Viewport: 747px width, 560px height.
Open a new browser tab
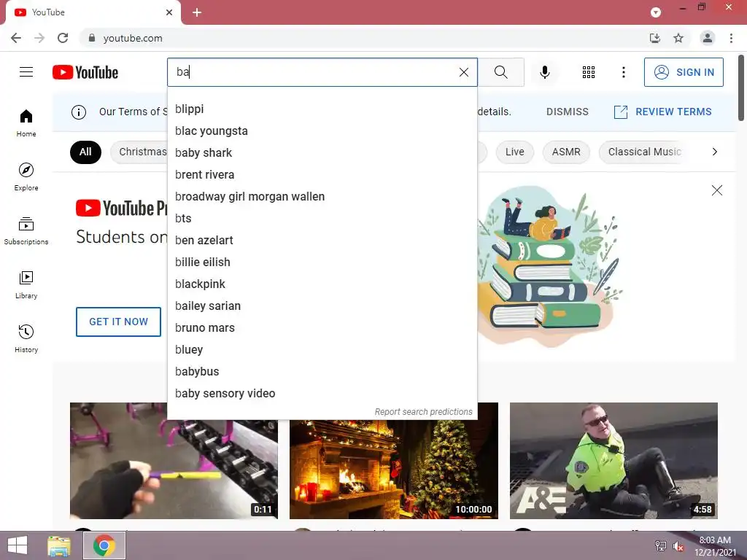tap(197, 12)
